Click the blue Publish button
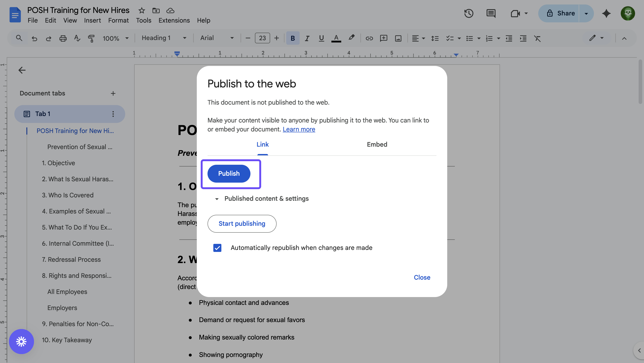Screen dimensions: 644x363 (229, 173)
